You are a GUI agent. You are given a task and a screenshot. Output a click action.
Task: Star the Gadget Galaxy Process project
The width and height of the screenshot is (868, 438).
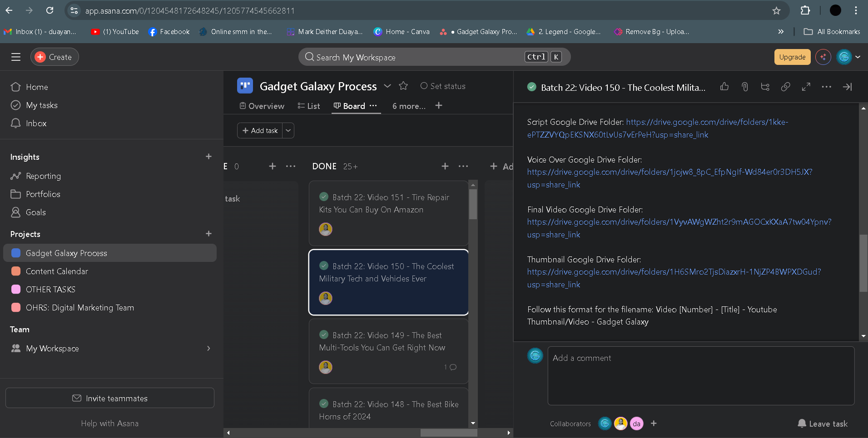point(403,86)
